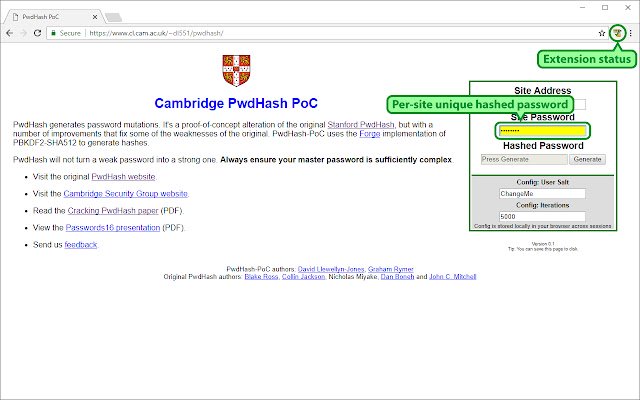This screenshot has width=640, height=400.
Task: Open Blake Ross author link
Action: (261, 276)
